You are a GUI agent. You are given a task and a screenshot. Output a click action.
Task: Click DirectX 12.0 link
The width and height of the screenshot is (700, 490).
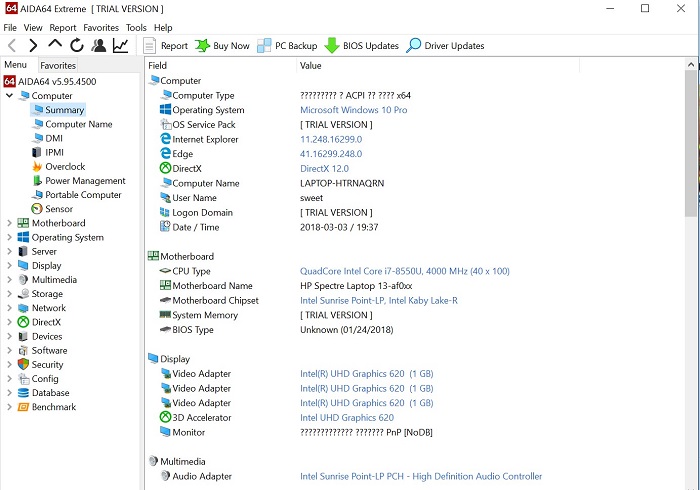point(325,169)
